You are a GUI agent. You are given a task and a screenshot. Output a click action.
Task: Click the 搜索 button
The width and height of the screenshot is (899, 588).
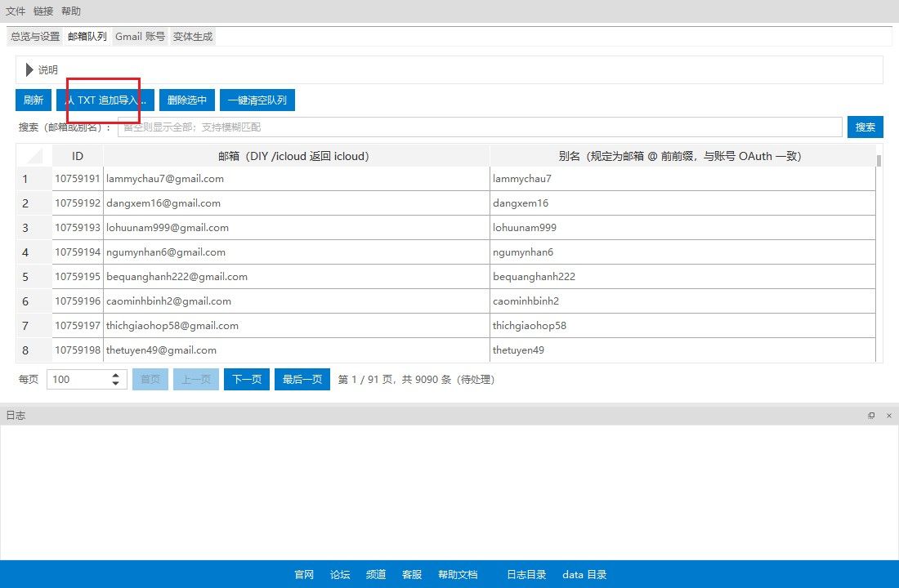(x=865, y=127)
